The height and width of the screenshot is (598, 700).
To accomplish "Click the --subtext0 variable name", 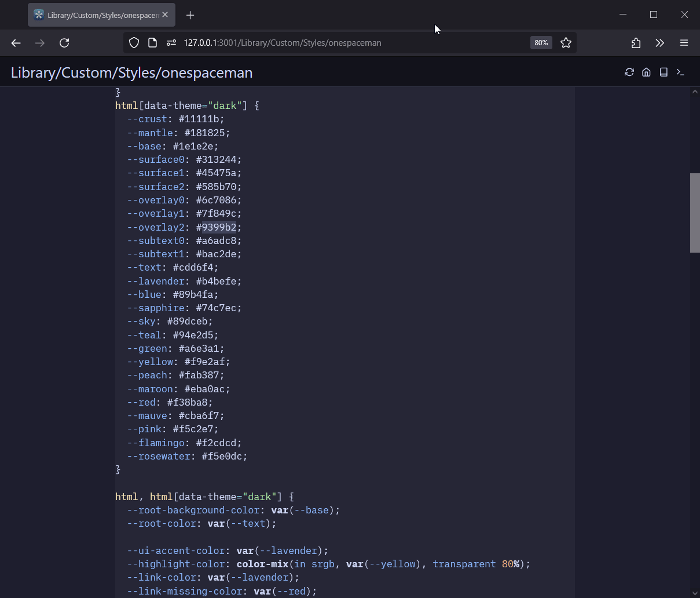I will click(x=156, y=240).
